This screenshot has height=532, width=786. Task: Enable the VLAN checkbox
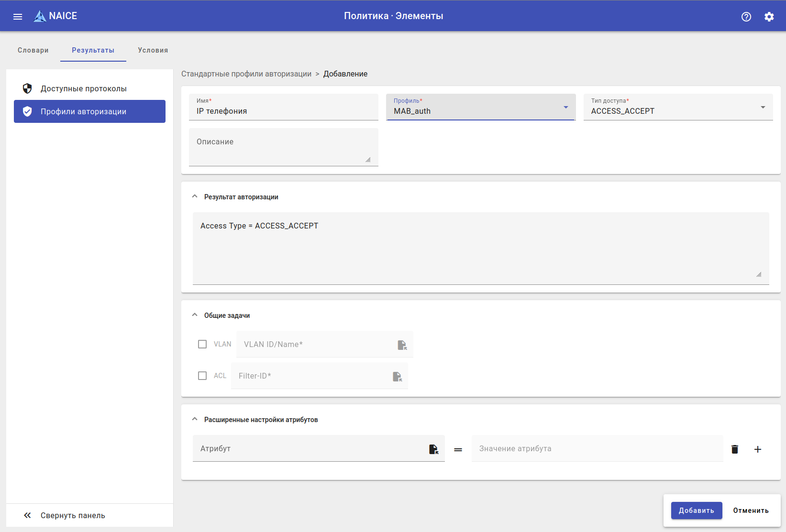click(x=202, y=344)
